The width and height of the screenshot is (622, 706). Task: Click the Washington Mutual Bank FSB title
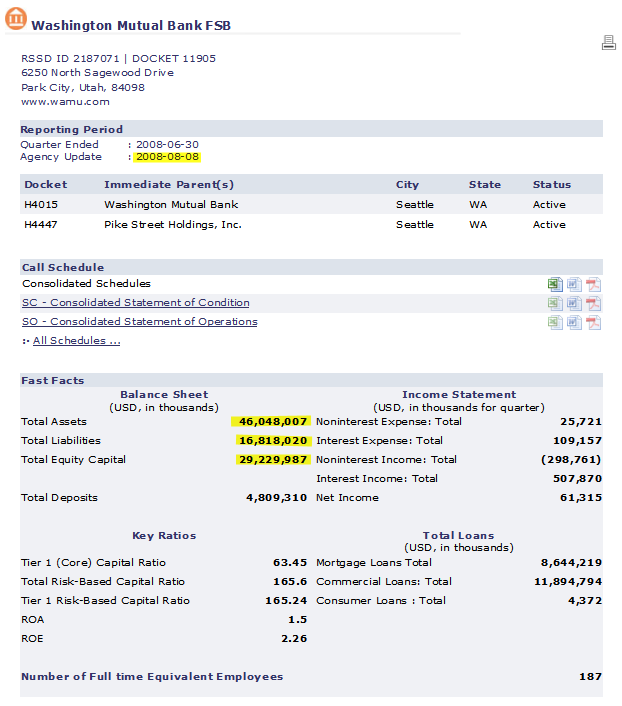[x=131, y=25]
